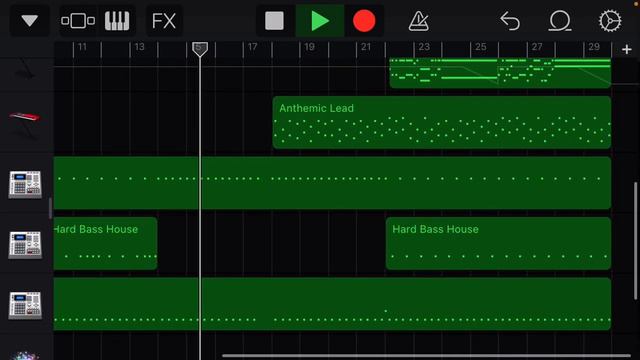640x360 pixels.
Task: Start recording with the red record button
Action: click(364, 20)
